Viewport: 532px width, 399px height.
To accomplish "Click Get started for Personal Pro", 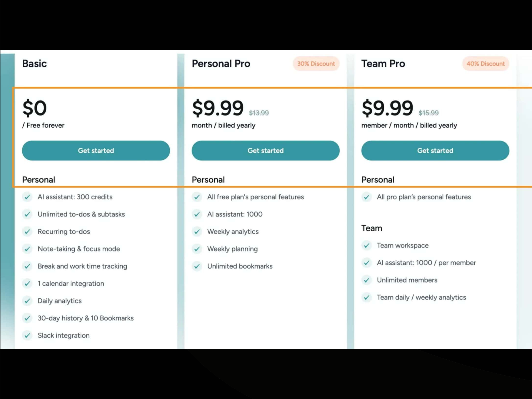I will pyautogui.click(x=266, y=151).
